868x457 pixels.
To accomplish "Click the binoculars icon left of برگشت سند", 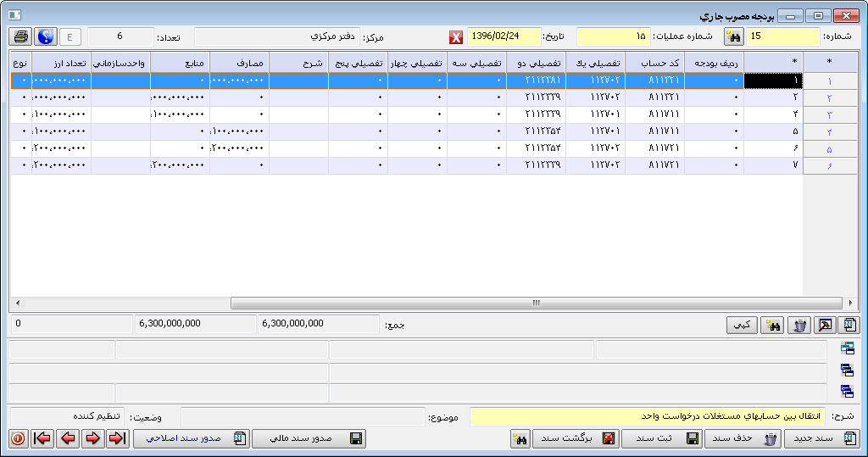I will (x=520, y=438).
